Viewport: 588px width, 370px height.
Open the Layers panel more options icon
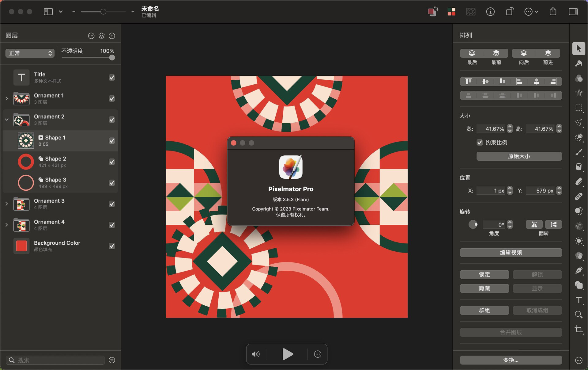tap(91, 36)
